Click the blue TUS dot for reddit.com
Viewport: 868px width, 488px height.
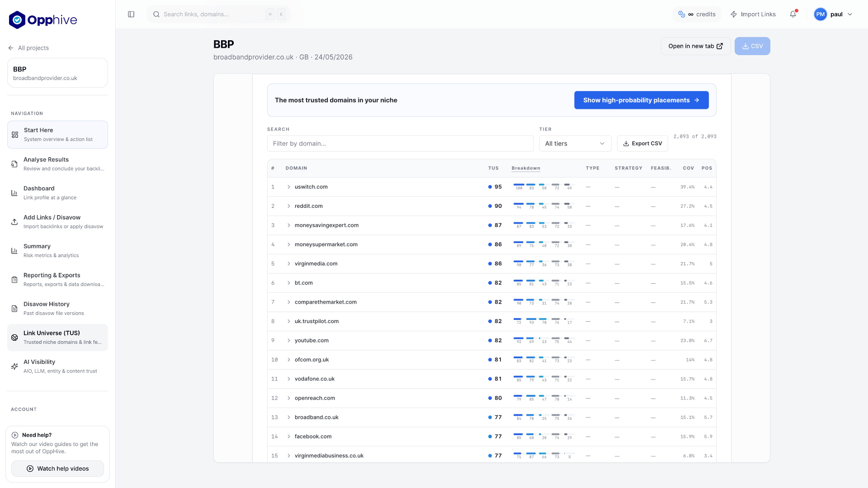490,206
